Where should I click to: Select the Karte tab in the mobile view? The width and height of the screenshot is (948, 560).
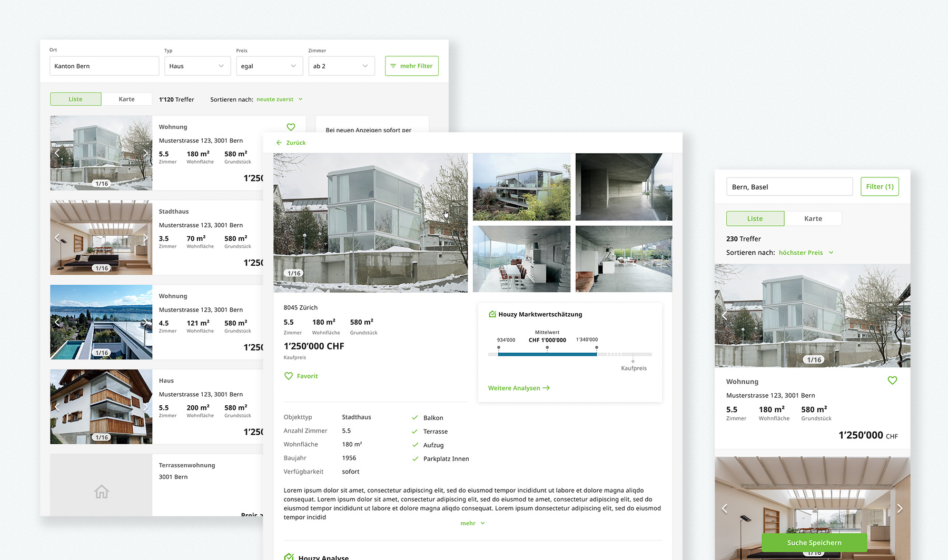click(x=813, y=218)
